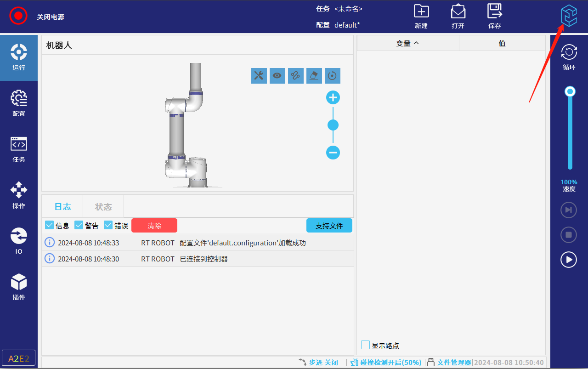588x369 pixels.
Task: Open the IO panel in sidebar
Action: coord(19,241)
